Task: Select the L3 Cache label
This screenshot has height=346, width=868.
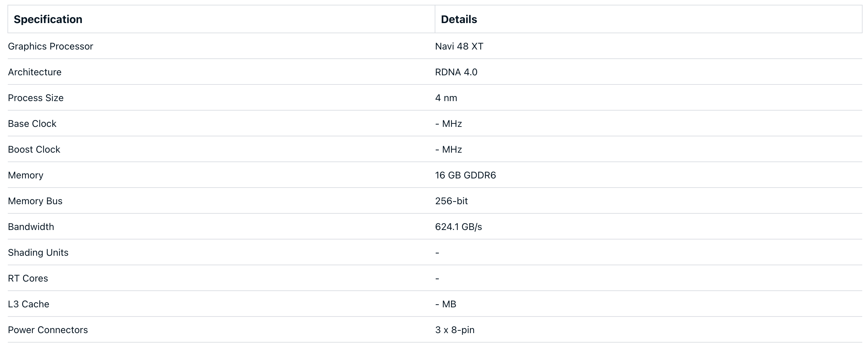Action: coord(29,304)
